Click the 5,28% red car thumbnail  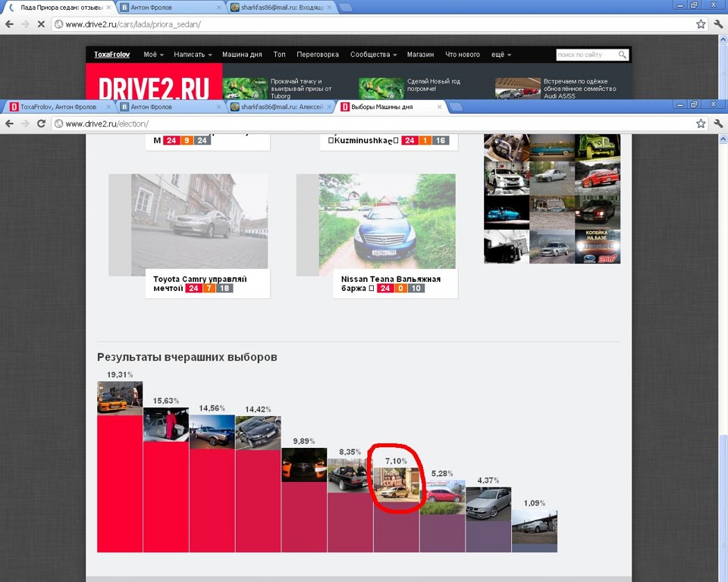pos(442,497)
